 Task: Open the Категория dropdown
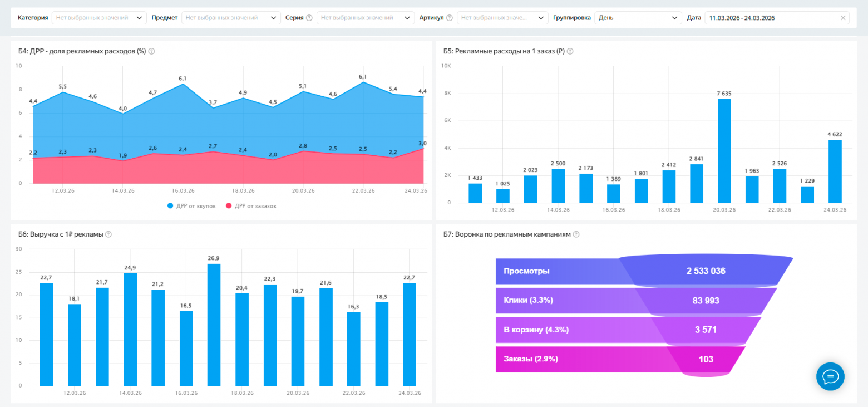(x=98, y=17)
